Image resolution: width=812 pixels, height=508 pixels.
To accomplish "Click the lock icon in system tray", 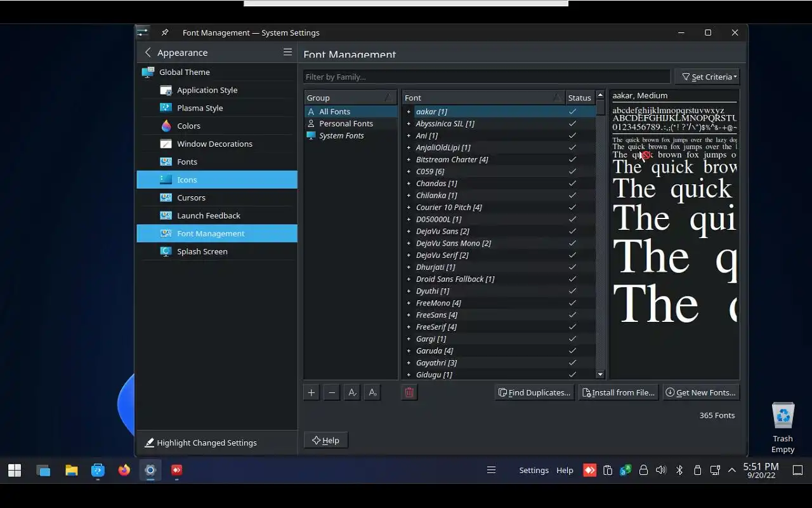I will click(643, 471).
